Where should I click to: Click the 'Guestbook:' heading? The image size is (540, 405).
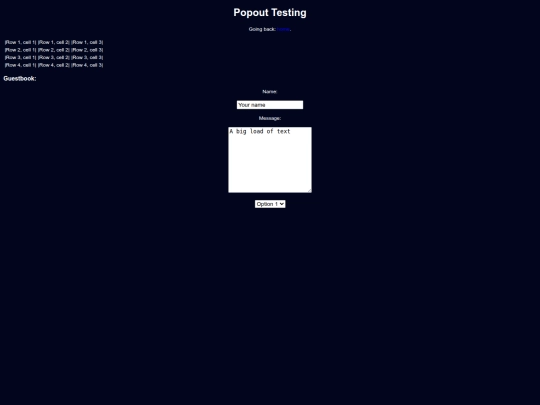pos(20,79)
